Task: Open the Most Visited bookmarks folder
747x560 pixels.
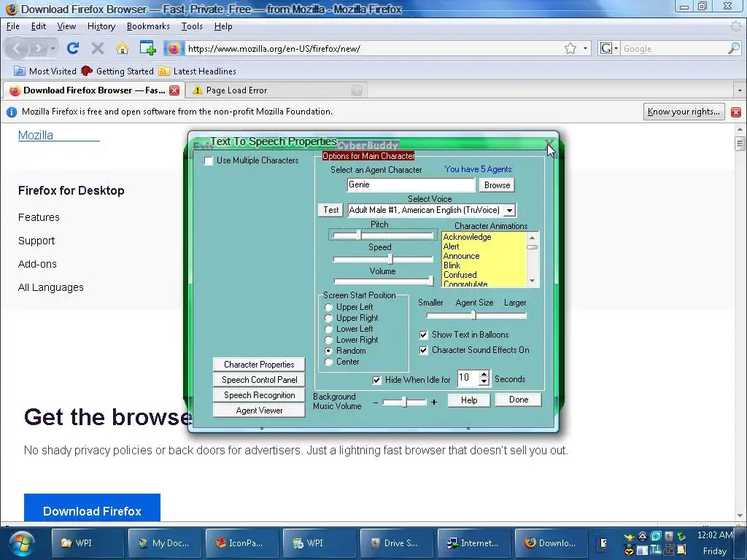Action: (x=45, y=71)
